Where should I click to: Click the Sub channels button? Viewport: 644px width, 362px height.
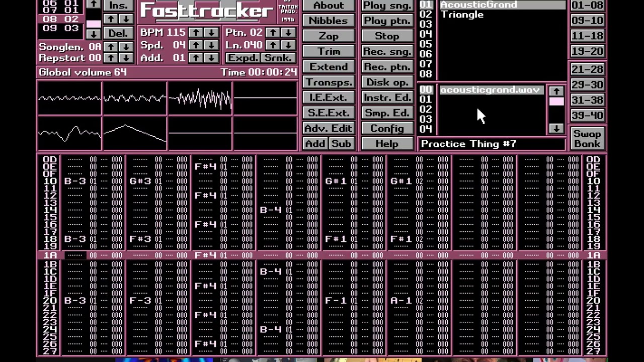point(341,144)
